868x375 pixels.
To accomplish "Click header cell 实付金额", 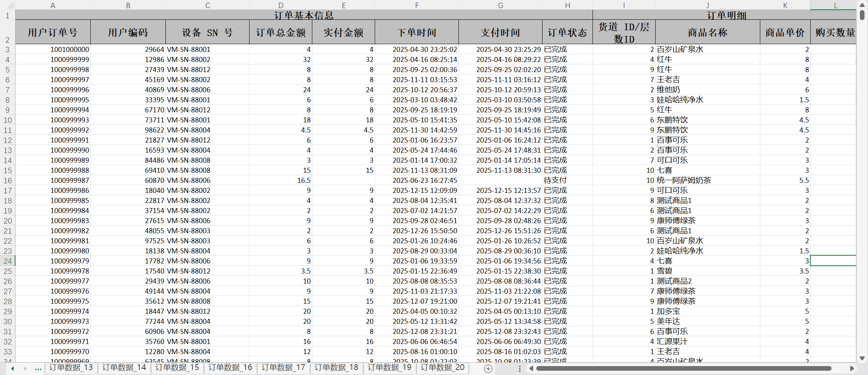I will coord(344,32).
